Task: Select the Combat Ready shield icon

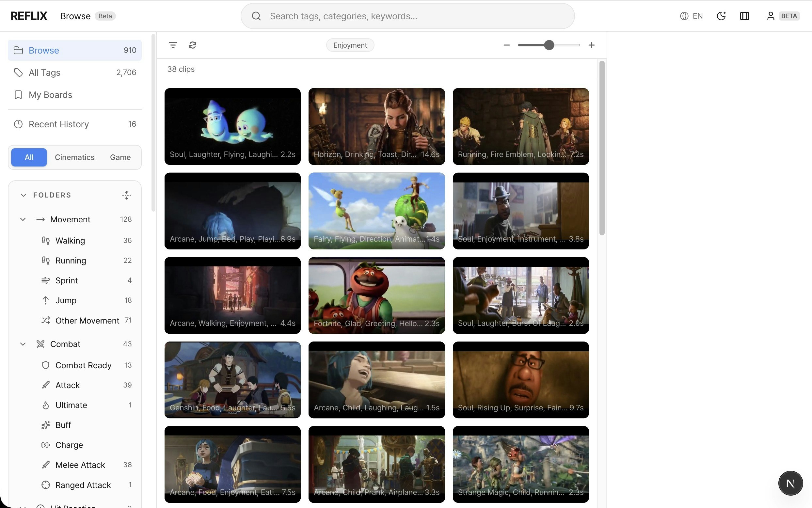Action: pos(46,365)
